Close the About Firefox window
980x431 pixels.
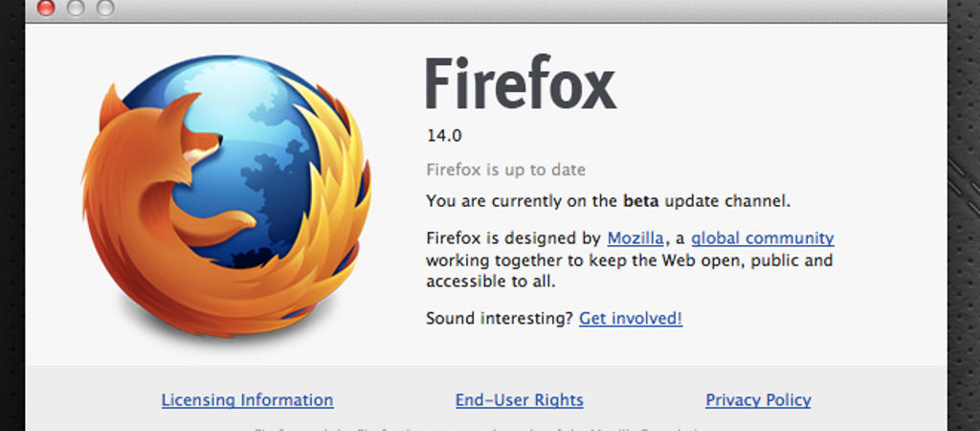pos(46,7)
